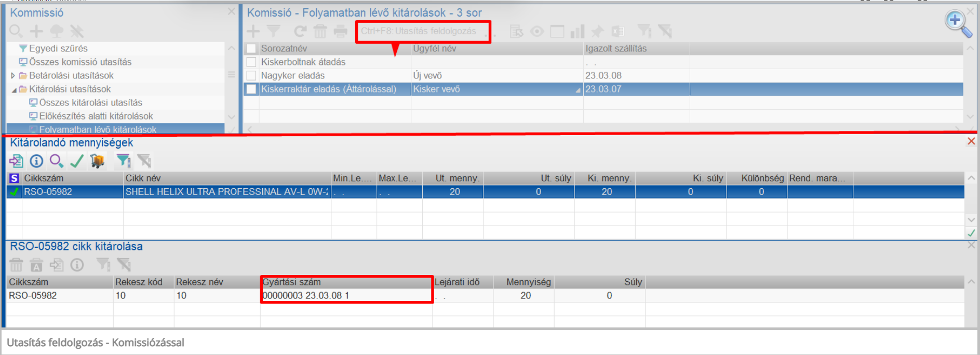Select Összes kitárolási utasítás tree item
Image resolution: width=980 pixels, height=355 pixels.
pyautogui.click(x=91, y=102)
